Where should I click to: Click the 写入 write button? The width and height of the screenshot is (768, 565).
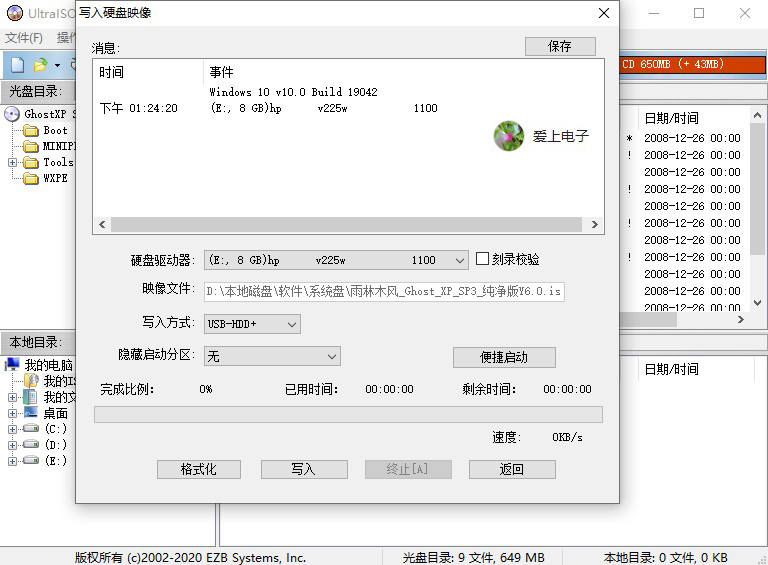coord(304,470)
